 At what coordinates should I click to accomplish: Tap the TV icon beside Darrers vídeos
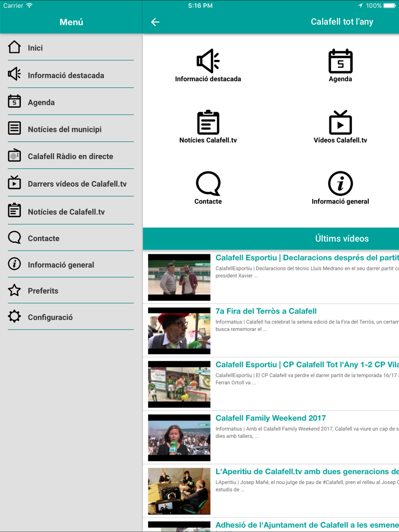(14, 183)
